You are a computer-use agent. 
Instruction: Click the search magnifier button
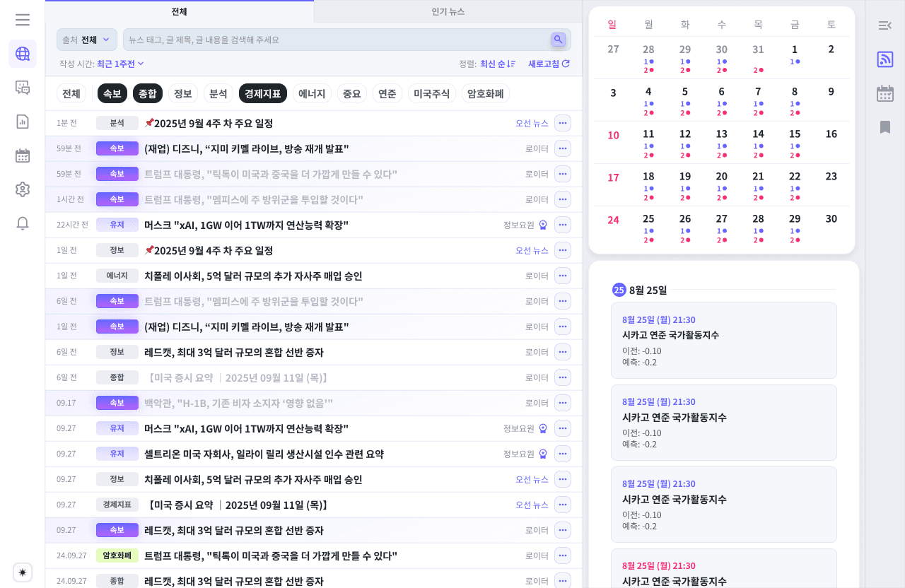[559, 40]
